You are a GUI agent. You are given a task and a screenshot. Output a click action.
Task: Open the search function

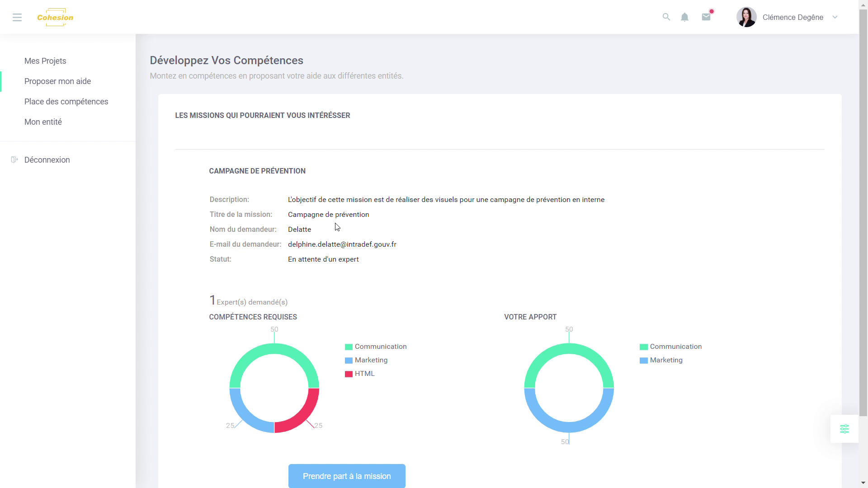click(666, 17)
